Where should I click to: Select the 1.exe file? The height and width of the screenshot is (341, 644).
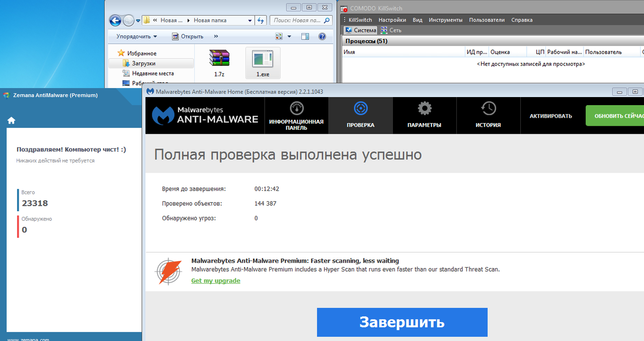coord(263,63)
